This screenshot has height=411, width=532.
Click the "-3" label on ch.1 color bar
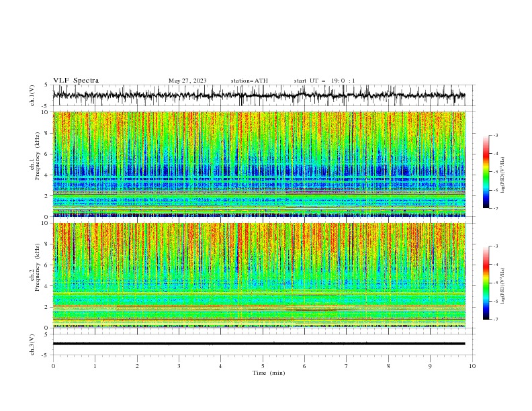496,135
